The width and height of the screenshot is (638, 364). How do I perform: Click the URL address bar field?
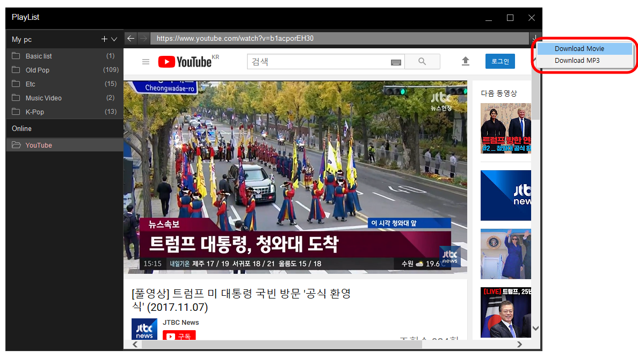point(338,39)
